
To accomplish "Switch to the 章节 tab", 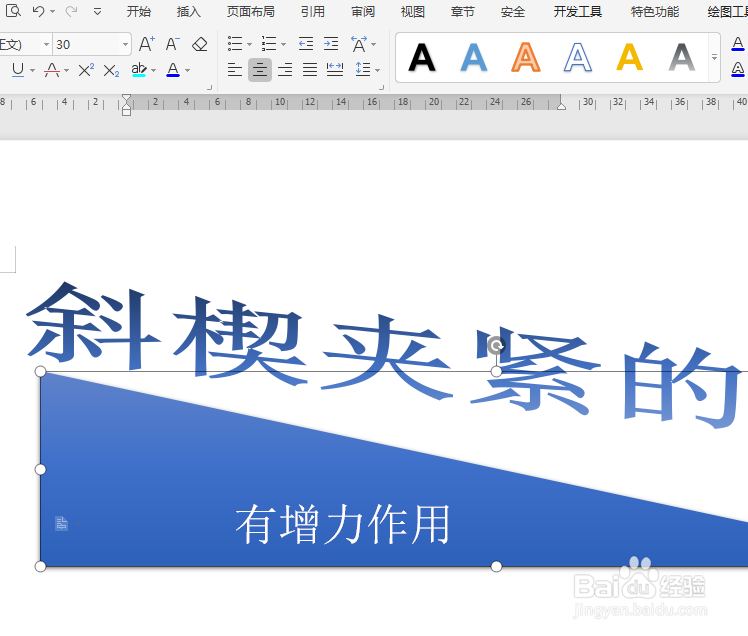I will point(463,11).
